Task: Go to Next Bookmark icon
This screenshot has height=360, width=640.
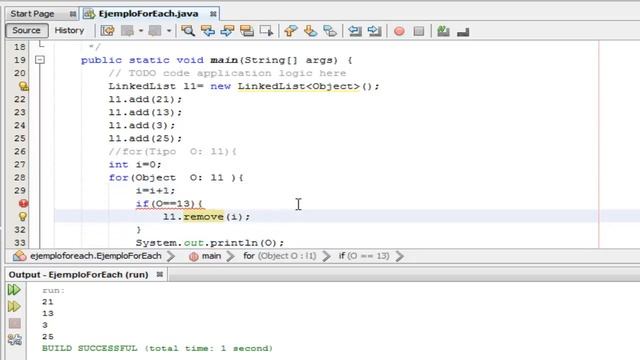Action: tap(311, 31)
